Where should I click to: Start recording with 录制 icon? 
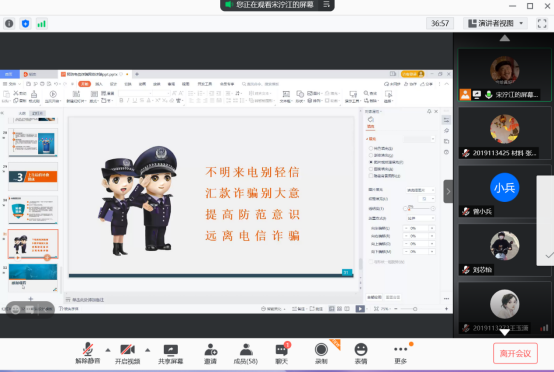coord(321,353)
